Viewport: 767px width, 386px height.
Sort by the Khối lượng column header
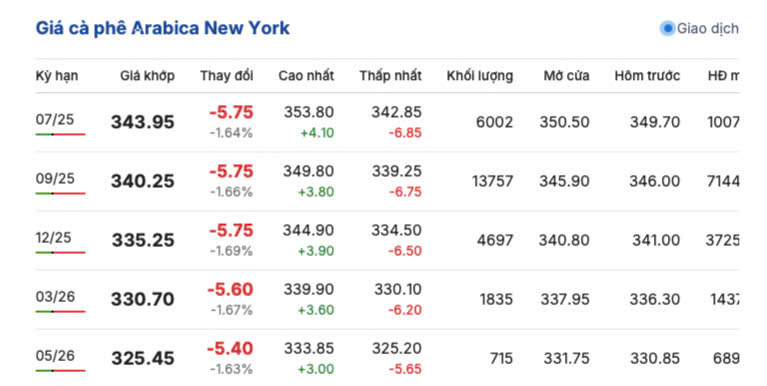(480, 76)
